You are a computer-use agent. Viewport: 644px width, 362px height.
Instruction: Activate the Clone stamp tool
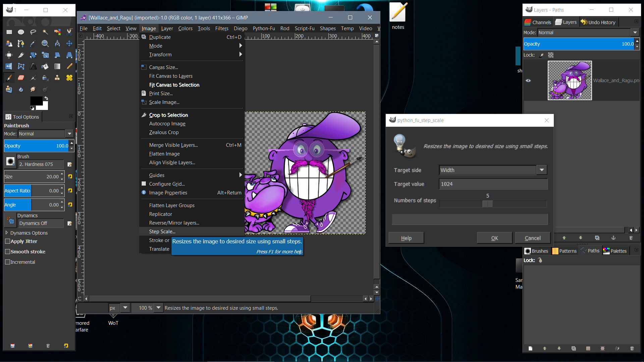click(x=57, y=78)
